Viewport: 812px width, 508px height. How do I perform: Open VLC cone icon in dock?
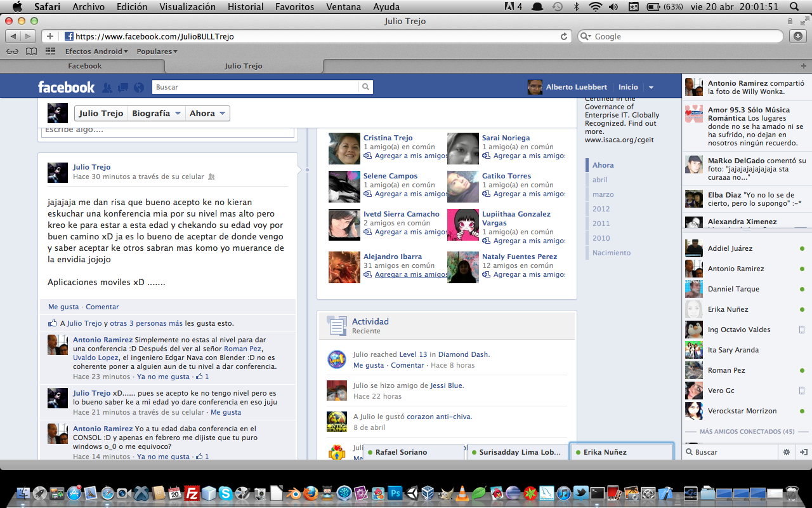pyautogui.click(x=464, y=493)
